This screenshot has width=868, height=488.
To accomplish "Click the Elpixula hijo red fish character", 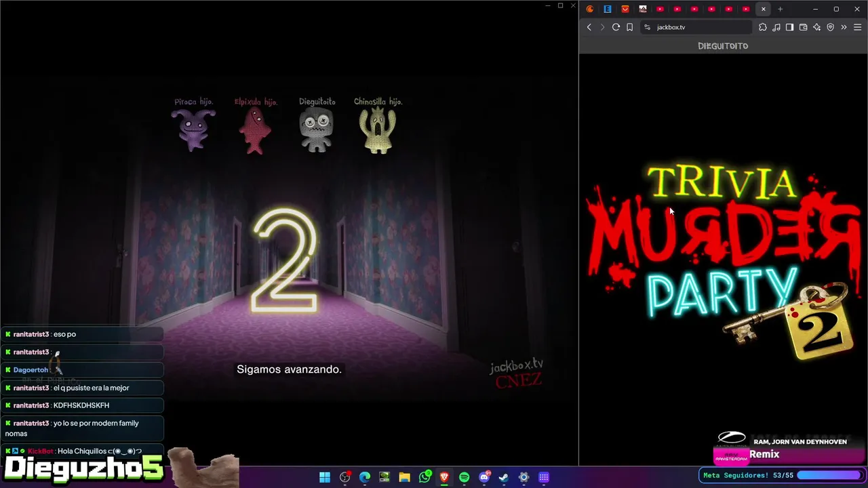I will click(255, 130).
